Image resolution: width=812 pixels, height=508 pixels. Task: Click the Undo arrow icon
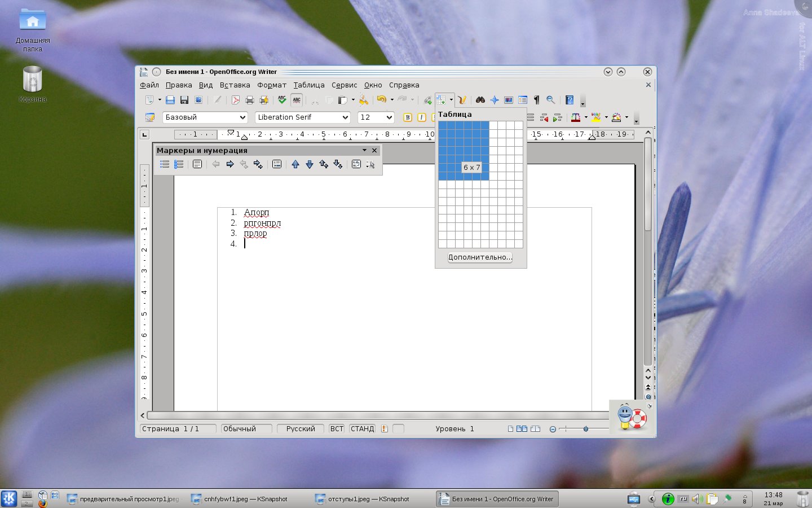(x=382, y=100)
